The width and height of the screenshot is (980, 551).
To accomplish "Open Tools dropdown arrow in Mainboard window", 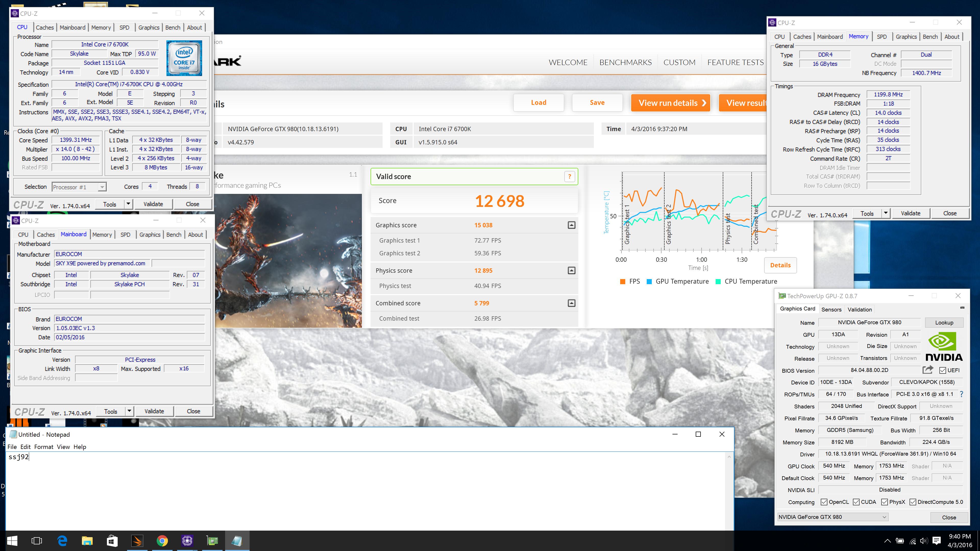I will [129, 411].
